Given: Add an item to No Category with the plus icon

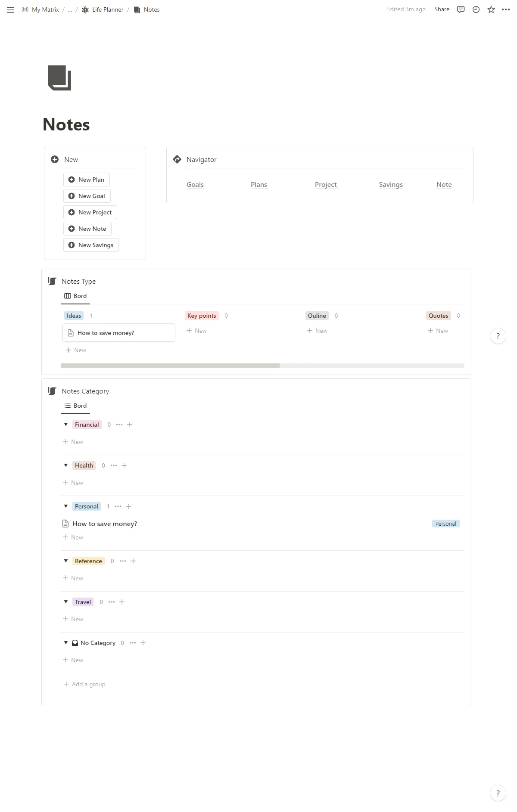Looking at the screenshot, I should click(143, 643).
